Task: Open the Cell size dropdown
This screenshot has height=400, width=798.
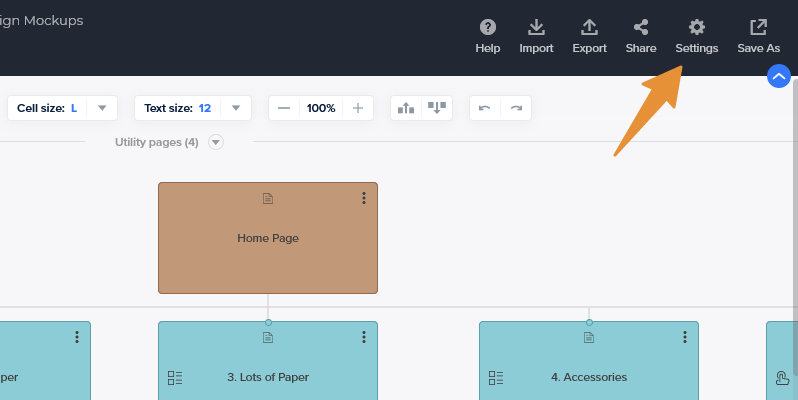Action: click(x=102, y=108)
